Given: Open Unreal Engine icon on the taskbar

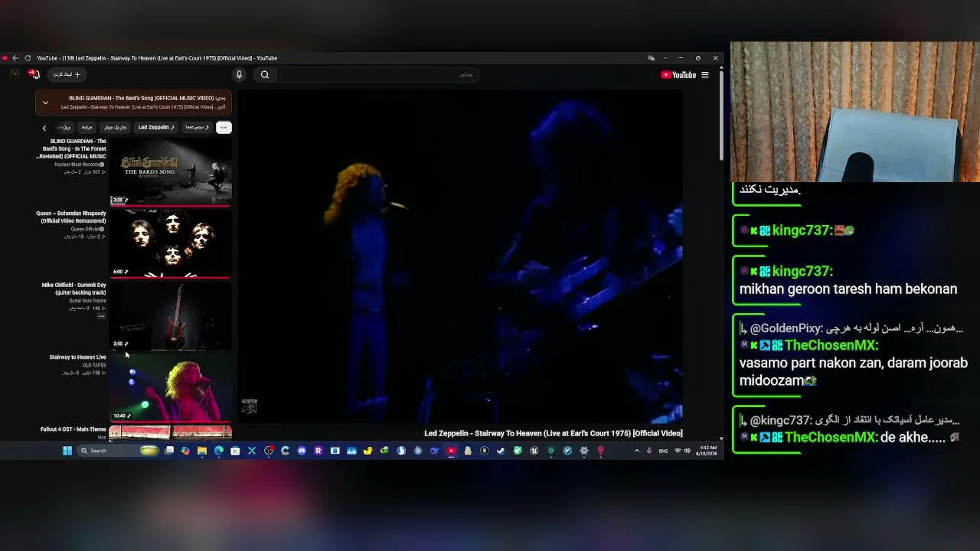Looking at the screenshot, I should 534,451.
